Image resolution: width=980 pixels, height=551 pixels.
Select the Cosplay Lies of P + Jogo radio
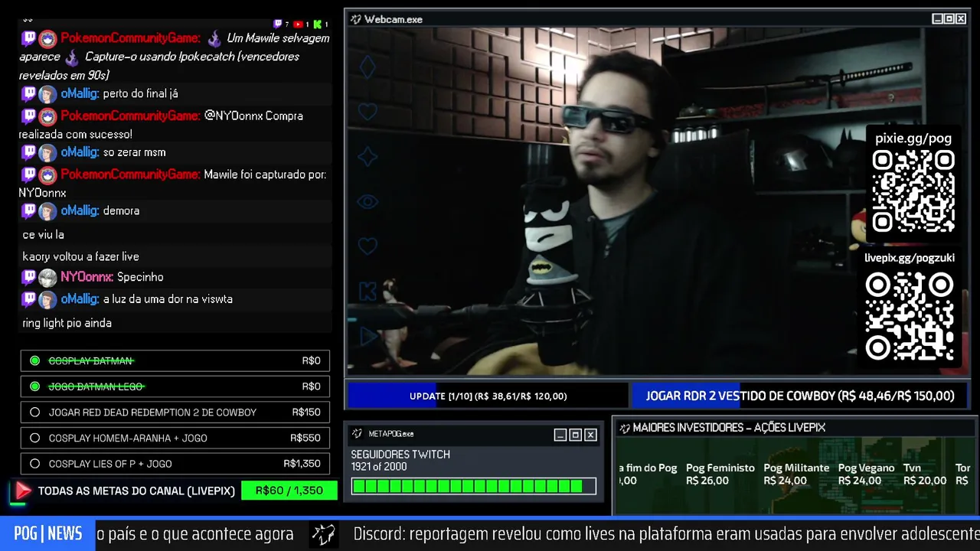point(34,464)
